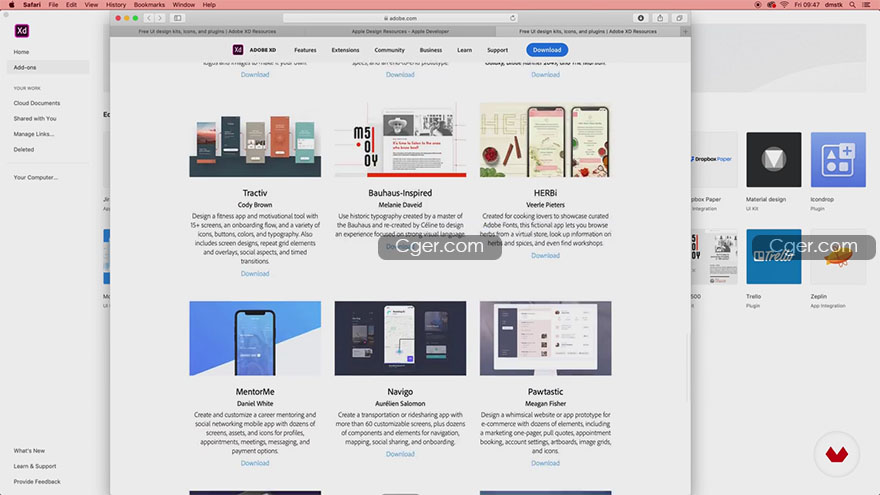Click the red circular logo button bottom-right

(837, 454)
